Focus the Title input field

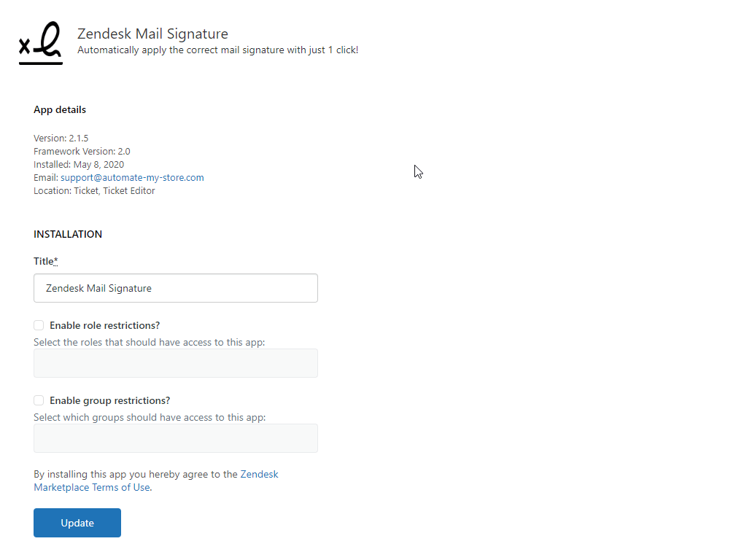176,288
